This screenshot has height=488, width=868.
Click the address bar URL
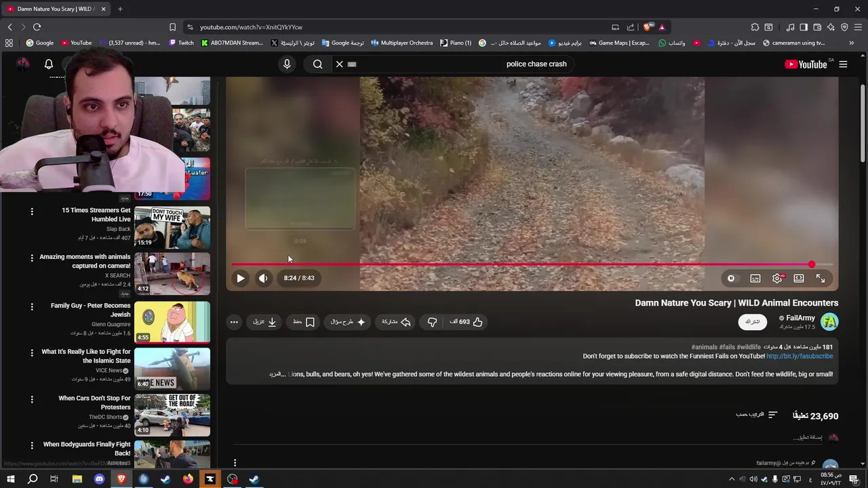(251, 27)
